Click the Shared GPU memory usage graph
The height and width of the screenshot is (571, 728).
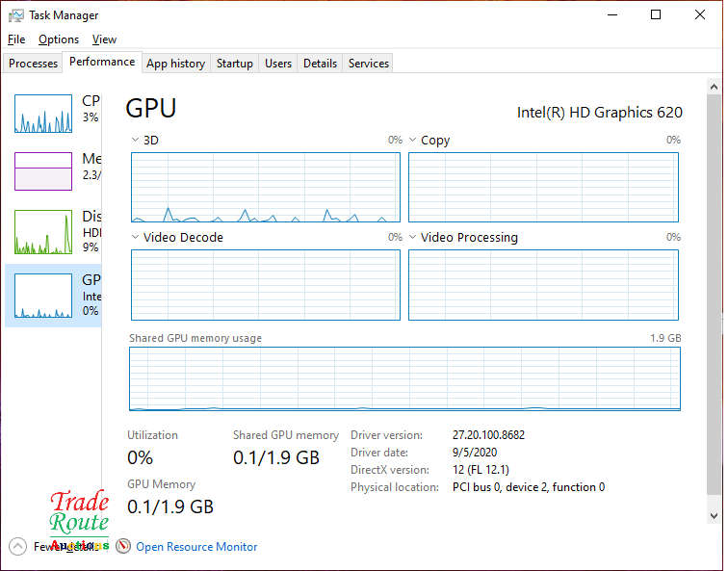click(404, 379)
